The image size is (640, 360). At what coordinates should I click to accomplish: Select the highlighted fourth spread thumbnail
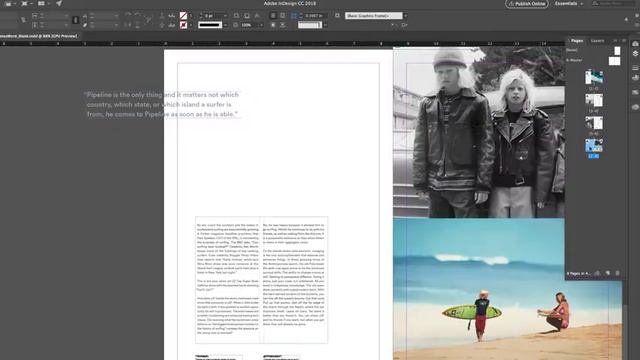click(x=594, y=146)
